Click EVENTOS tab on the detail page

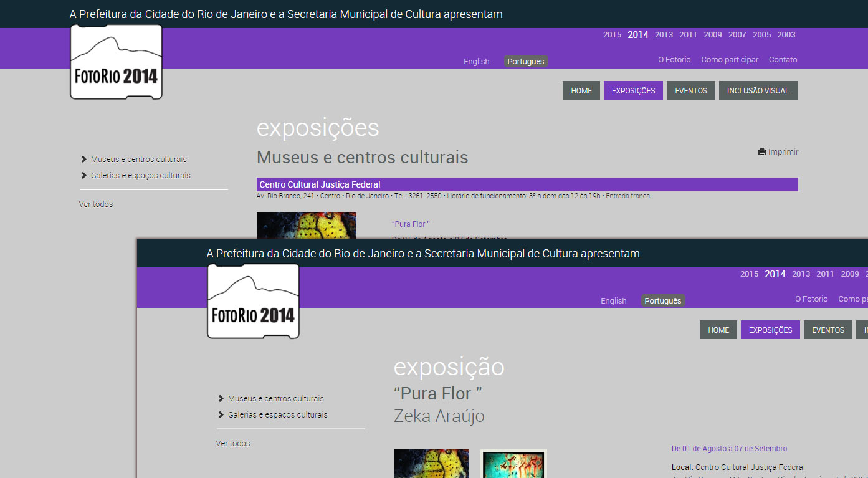[828, 330]
